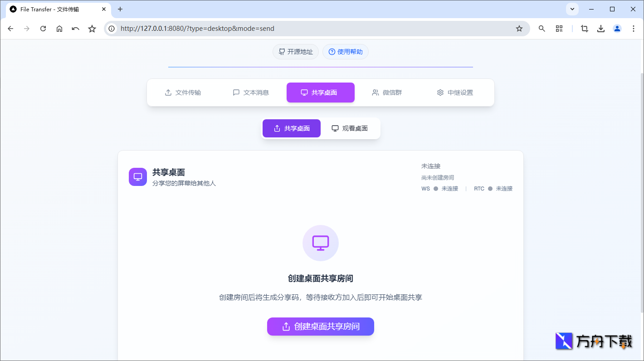644x361 pixels.
Task: Open the browser tab search chevron
Action: (x=572, y=9)
